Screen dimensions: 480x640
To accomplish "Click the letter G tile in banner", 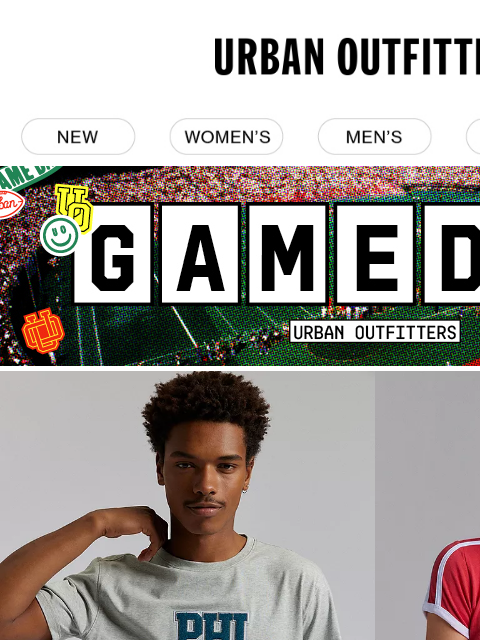I will [113, 255].
